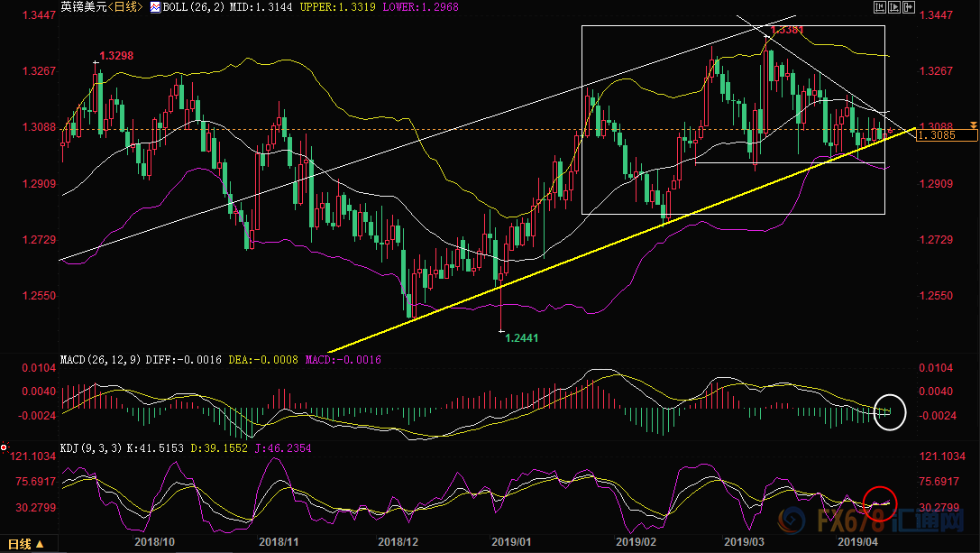Click the red dot marker icon beside KDJ panel

point(5,447)
